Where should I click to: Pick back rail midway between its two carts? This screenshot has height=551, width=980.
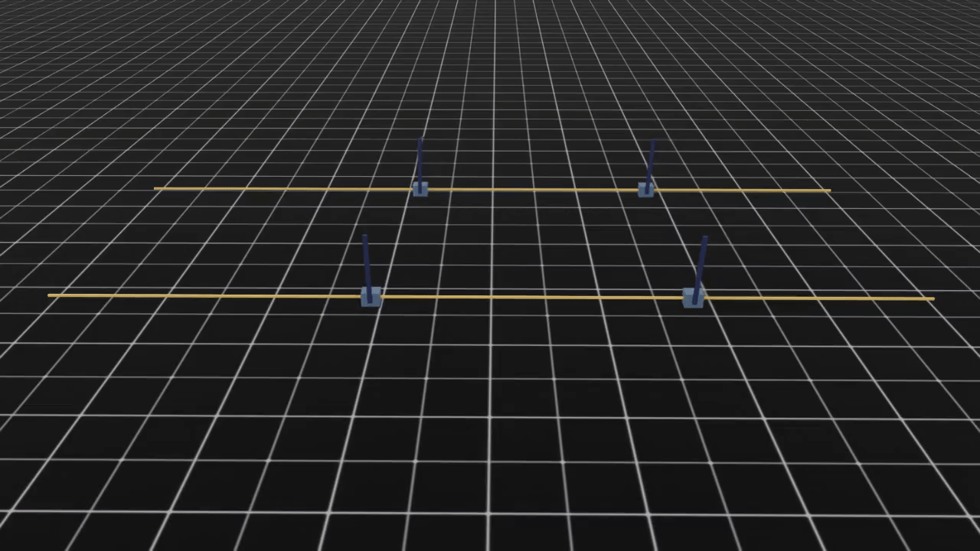point(533,190)
